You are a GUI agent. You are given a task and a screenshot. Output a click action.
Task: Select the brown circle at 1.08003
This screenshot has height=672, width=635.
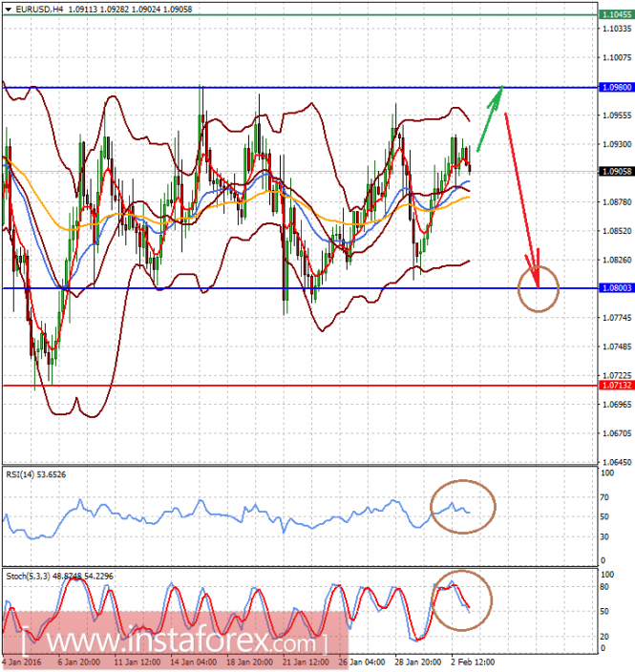click(x=539, y=289)
